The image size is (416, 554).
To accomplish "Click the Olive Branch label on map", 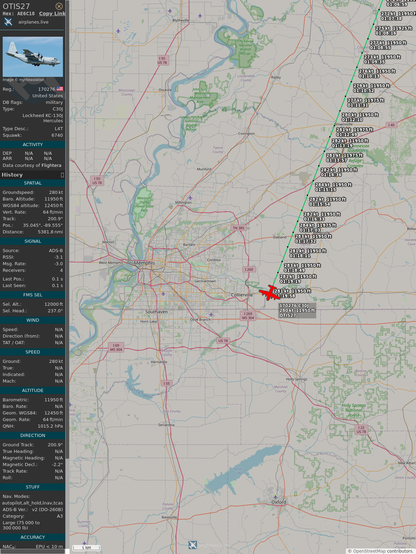I will click(x=200, y=319).
